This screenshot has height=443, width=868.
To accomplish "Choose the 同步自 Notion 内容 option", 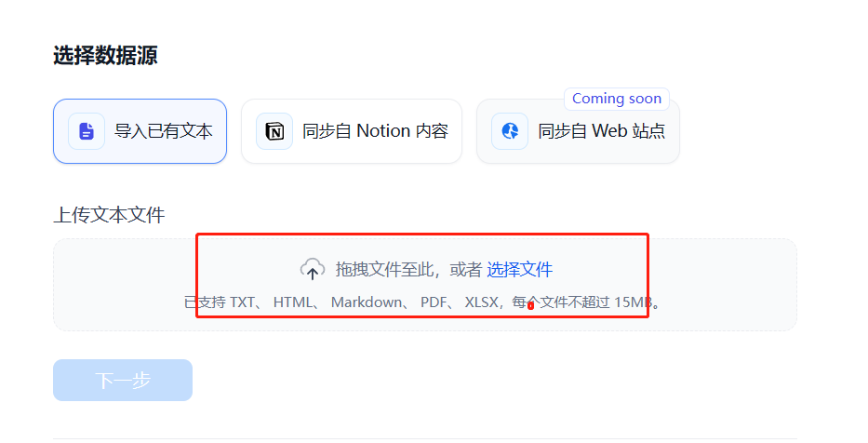I will tap(352, 131).
